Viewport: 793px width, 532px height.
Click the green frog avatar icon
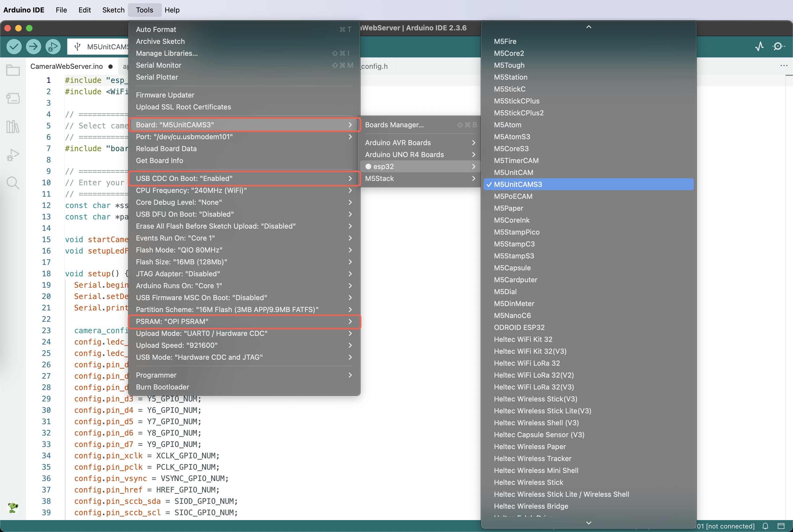point(13,508)
